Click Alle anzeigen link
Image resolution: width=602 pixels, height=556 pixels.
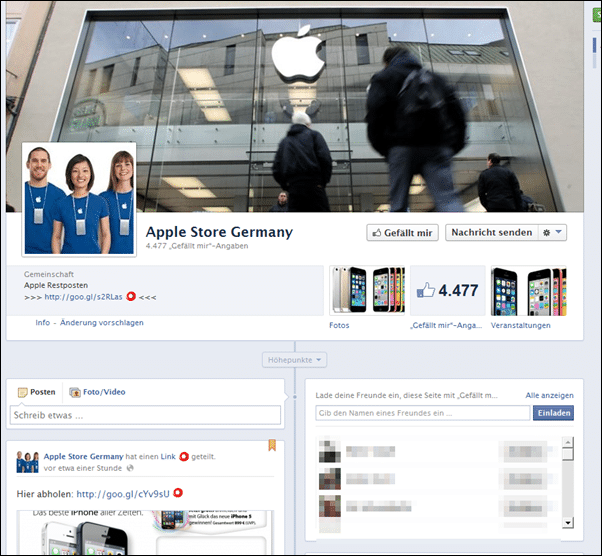[549, 395]
